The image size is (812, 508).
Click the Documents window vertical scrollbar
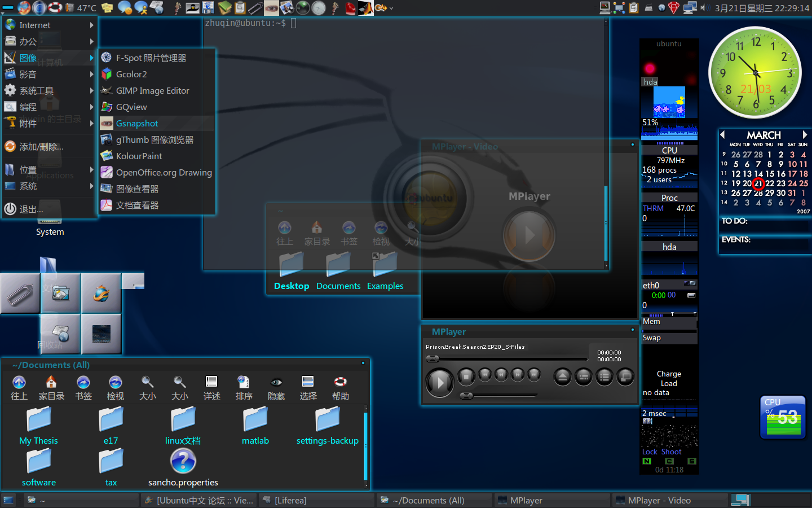pyautogui.click(x=366, y=447)
